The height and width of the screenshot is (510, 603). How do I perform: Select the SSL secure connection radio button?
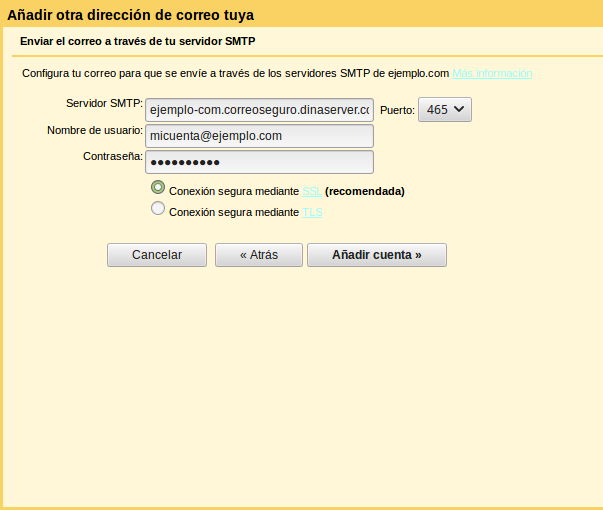pos(157,188)
